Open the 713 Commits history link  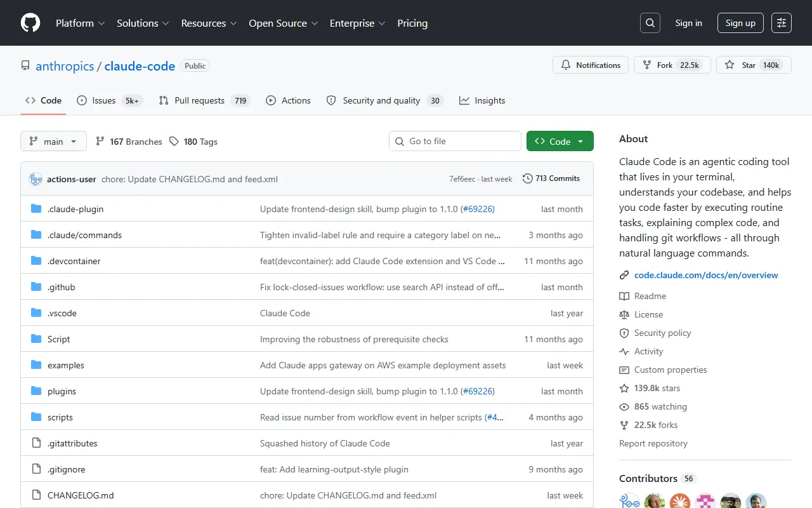551,178
